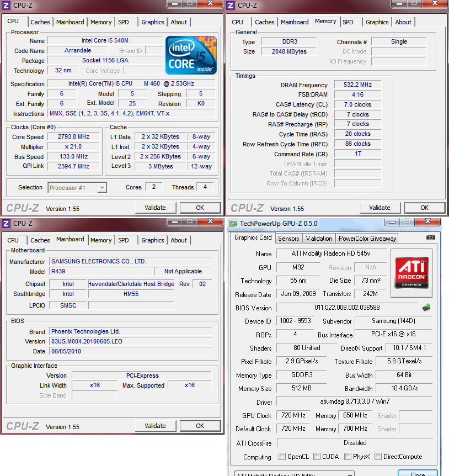Select the Graphics Card tab in GPU-Z
Image resolution: width=449 pixels, height=476 pixels.
coord(253,237)
